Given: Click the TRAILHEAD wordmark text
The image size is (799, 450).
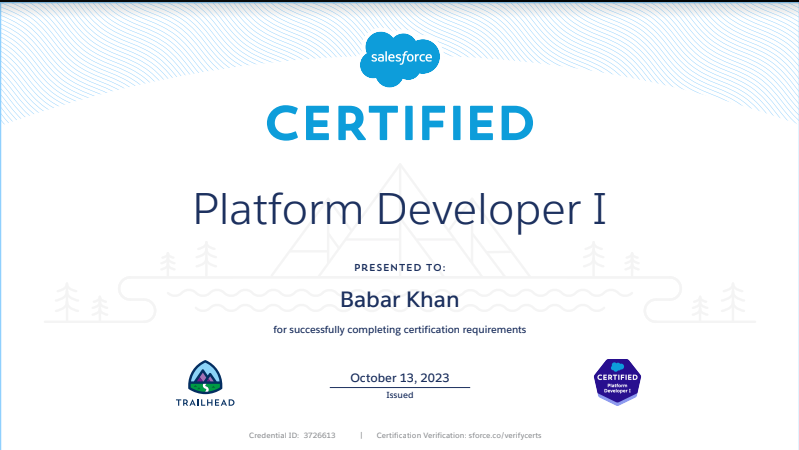Looking at the screenshot, I should [205, 403].
